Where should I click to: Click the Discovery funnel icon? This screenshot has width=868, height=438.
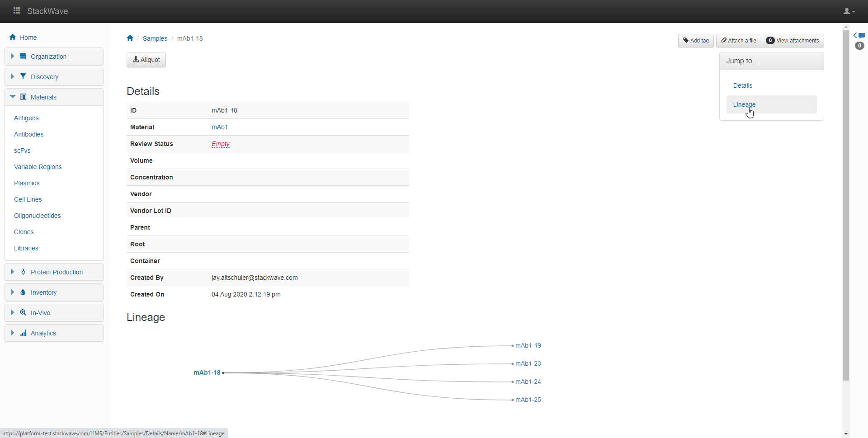23,77
